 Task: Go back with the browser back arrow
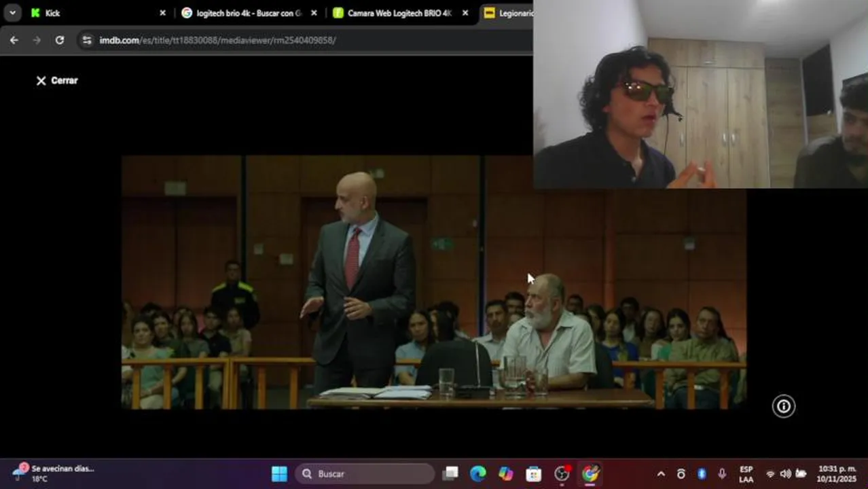[x=14, y=40]
